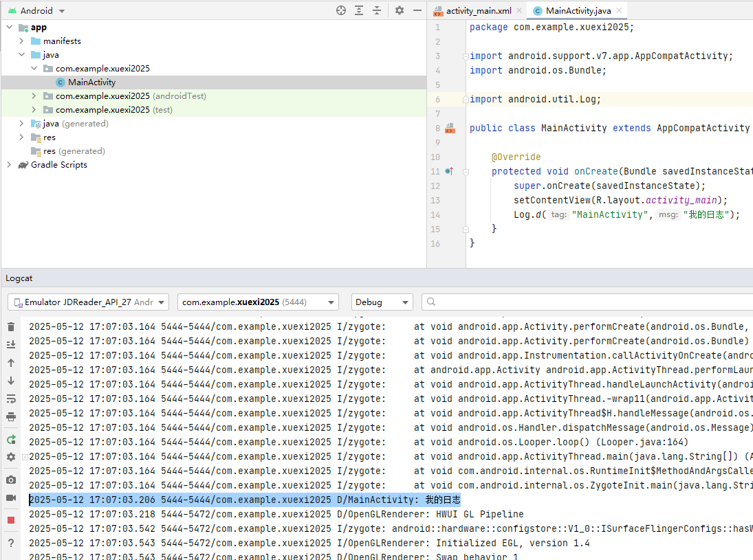Open Project panel gear settings
753x560 pixels.
tap(400, 10)
